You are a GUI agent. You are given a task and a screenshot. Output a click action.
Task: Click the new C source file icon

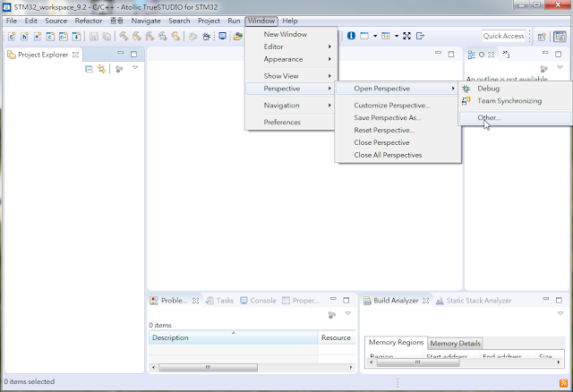[x=12, y=36]
